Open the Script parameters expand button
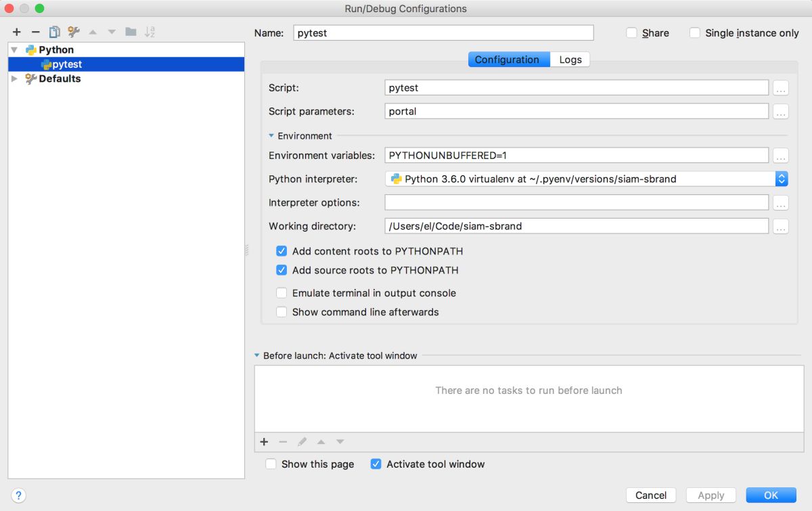 click(781, 112)
